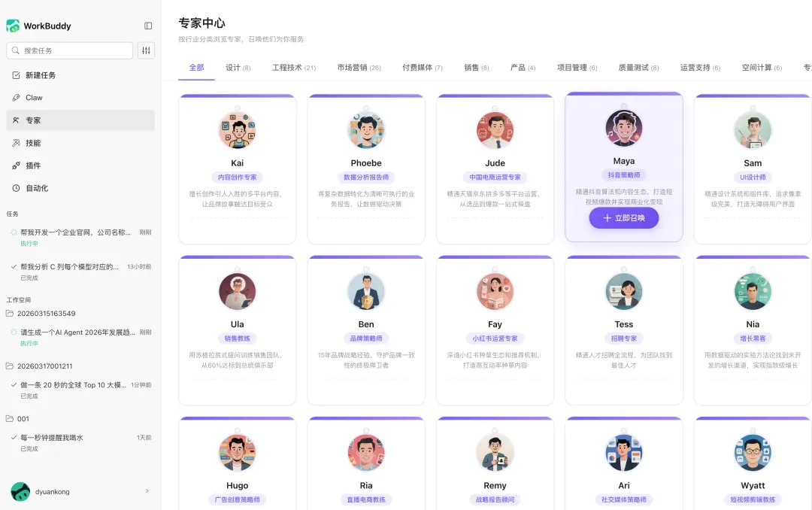This screenshot has width=812, height=510.
Task: Open the Tess 招聘专家 card
Action: tap(623, 330)
